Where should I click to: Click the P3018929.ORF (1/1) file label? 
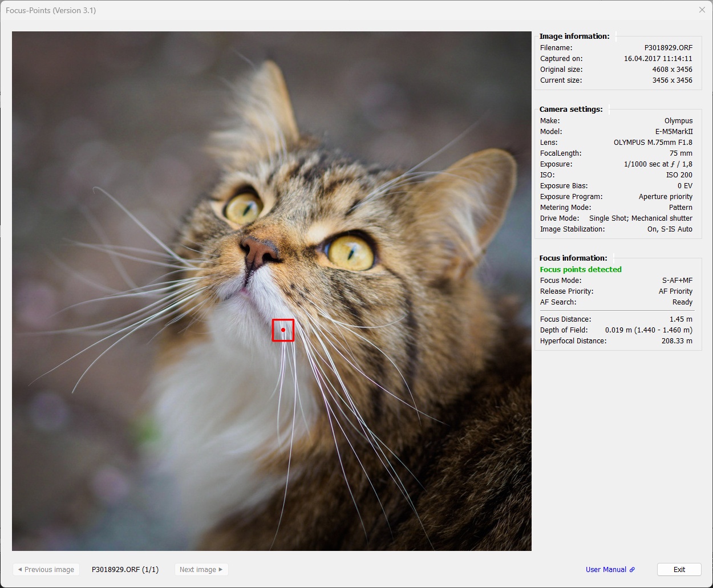(125, 569)
